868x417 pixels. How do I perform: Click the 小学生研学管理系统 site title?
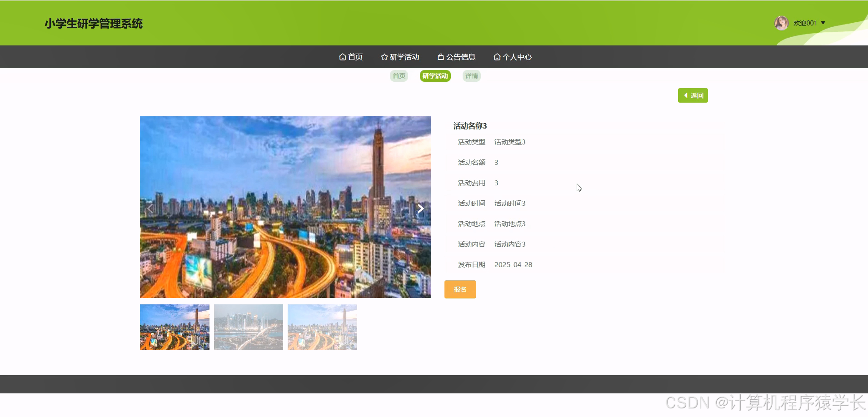(94, 24)
